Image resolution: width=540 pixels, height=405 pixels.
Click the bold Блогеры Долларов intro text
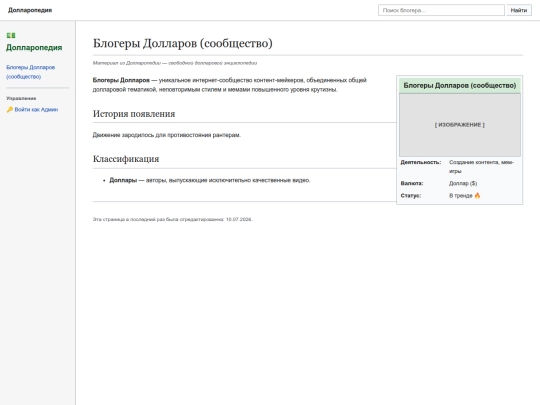coord(121,80)
